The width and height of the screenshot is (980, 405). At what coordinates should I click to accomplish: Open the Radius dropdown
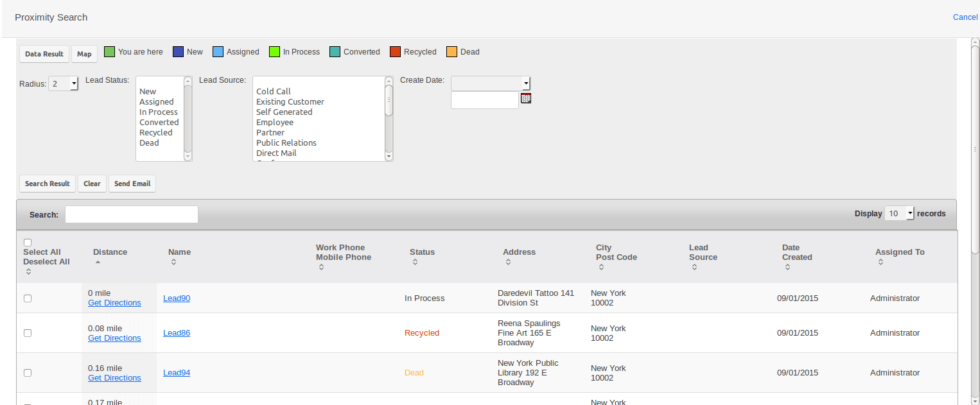63,83
